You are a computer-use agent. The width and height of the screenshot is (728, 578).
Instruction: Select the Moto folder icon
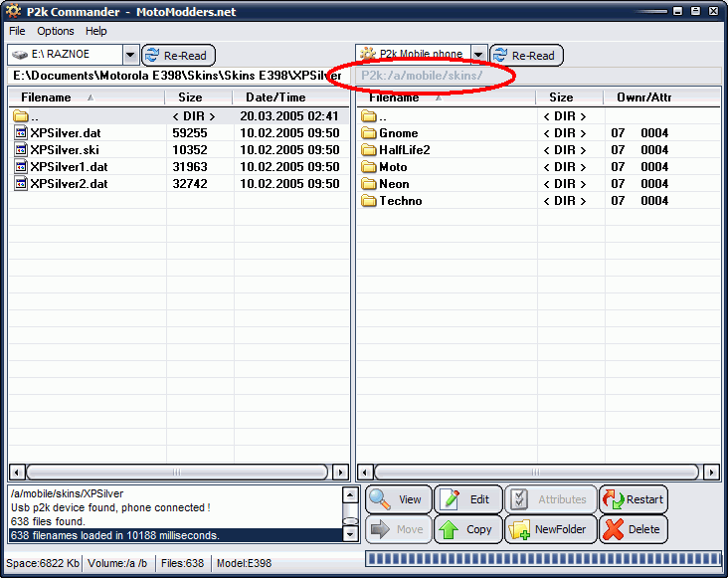pos(369,167)
